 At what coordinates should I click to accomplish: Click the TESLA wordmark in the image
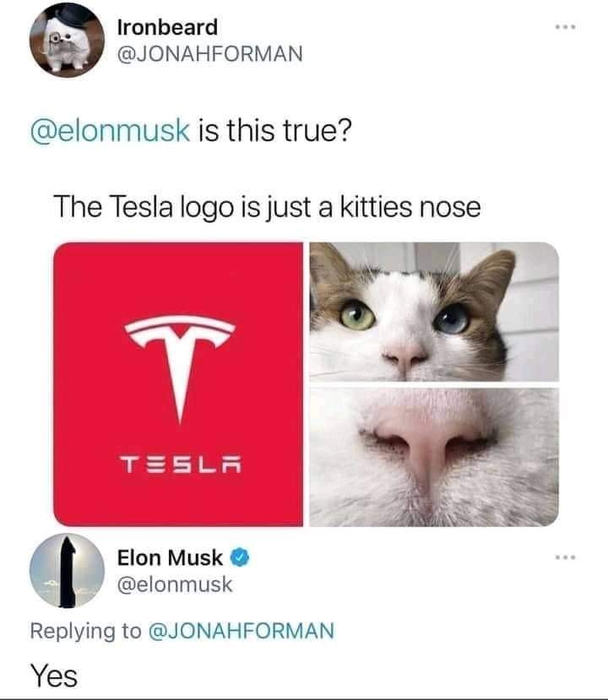coord(181,464)
